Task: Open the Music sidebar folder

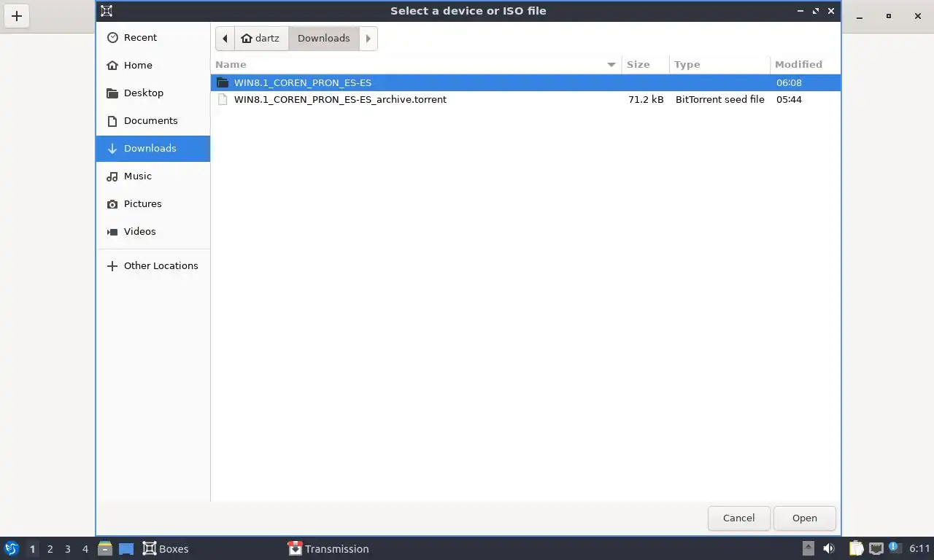Action: pos(153,176)
